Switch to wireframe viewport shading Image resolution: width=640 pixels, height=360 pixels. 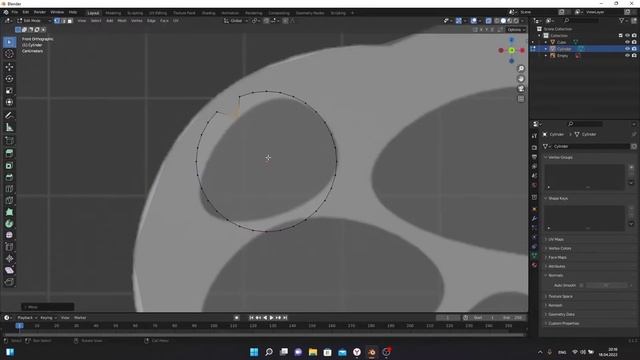point(497,20)
